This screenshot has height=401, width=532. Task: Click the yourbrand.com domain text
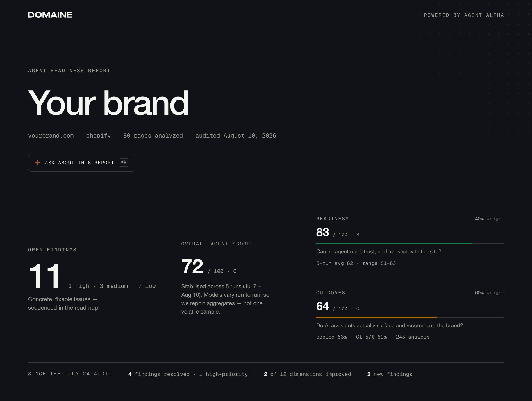(51, 136)
